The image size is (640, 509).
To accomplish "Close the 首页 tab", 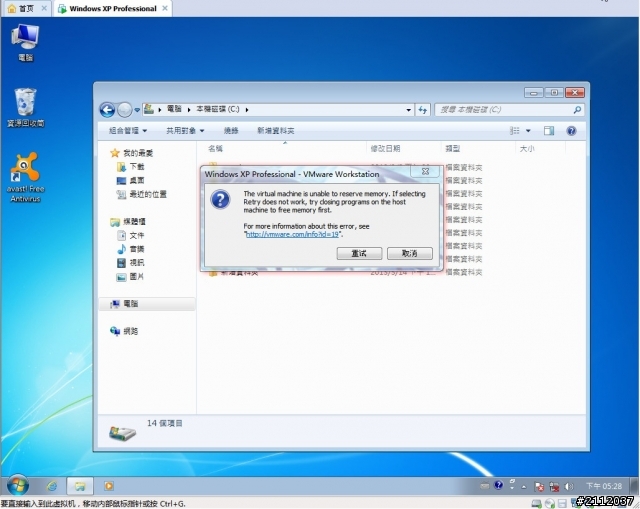I will [44, 8].
